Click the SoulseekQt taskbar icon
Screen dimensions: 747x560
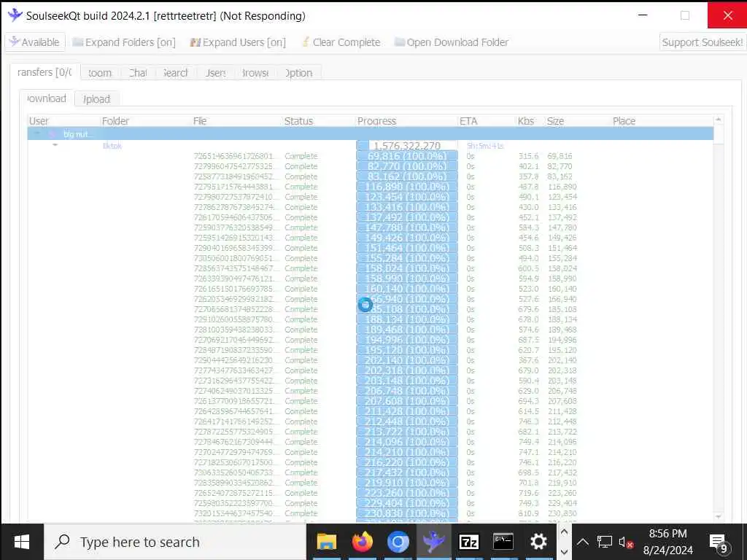tap(433, 542)
